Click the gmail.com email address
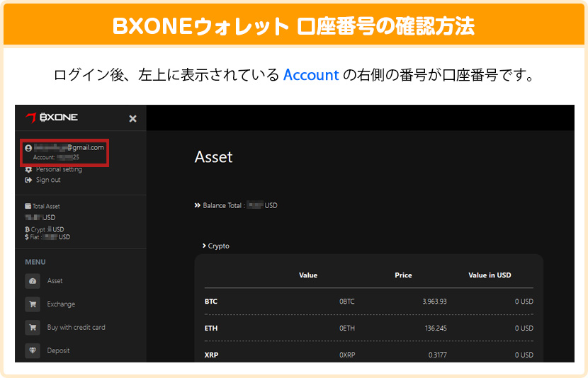The height and width of the screenshot is (378, 588). pos(69,148)
